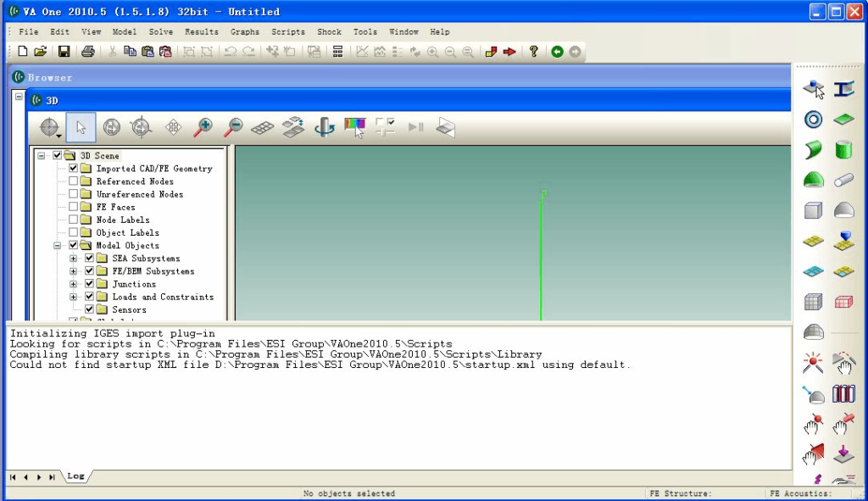The image size is (868, 501).
Task: Create a new model with the New icon
Action: point(23,52)
